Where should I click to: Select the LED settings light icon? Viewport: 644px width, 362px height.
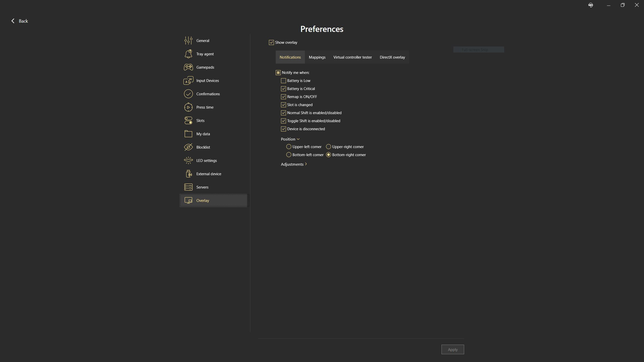click(x=188, y=160)
